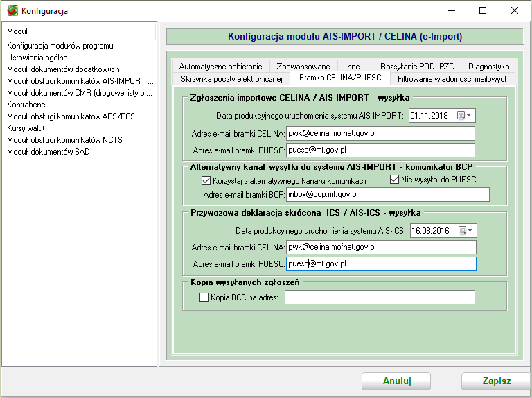Select Kursy walut in module list

pyautogui.click(x=26, y=128)
